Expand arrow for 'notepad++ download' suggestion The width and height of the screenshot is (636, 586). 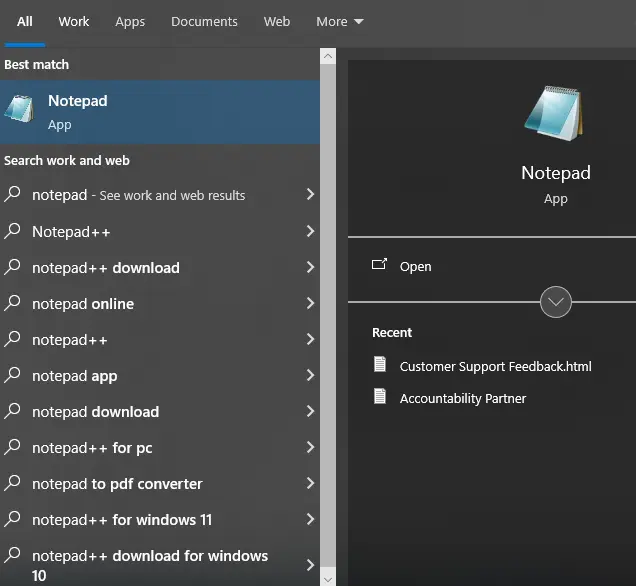(x=310, y=267)
